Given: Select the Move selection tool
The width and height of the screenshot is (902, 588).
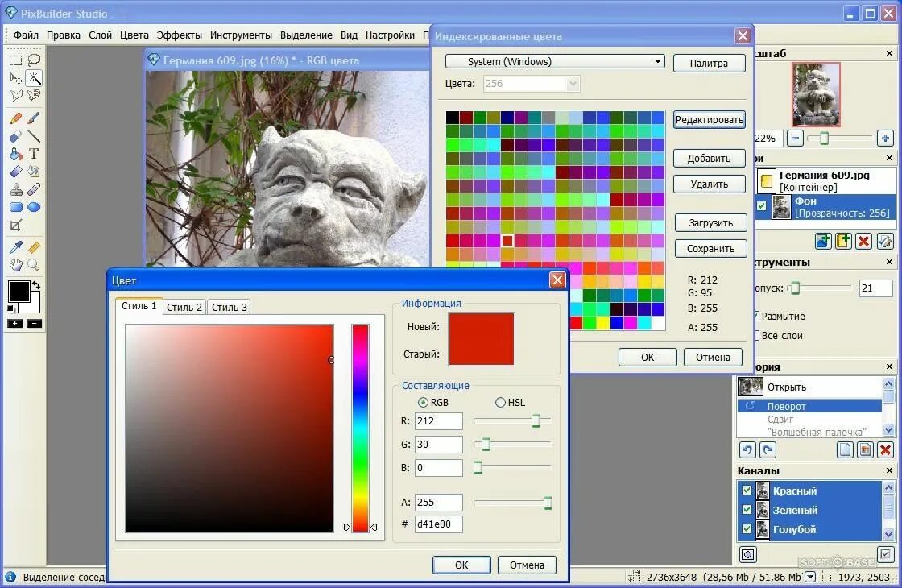Looking at the screenshot, I should (x=15, y=77).
